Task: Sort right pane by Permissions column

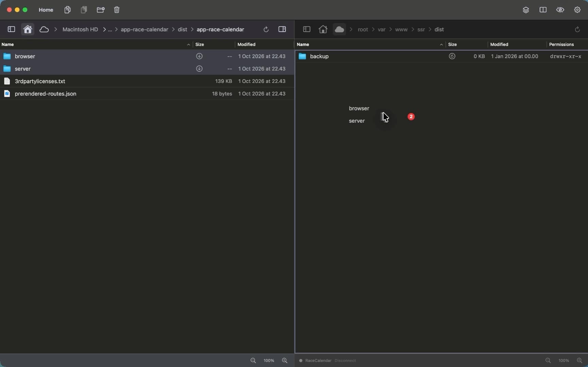Action: point(567,45)
